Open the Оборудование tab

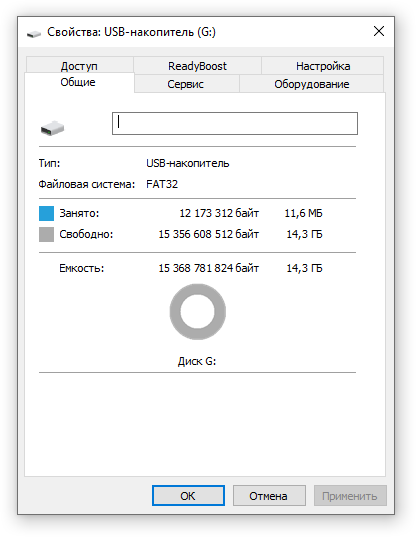pos(312,84)
